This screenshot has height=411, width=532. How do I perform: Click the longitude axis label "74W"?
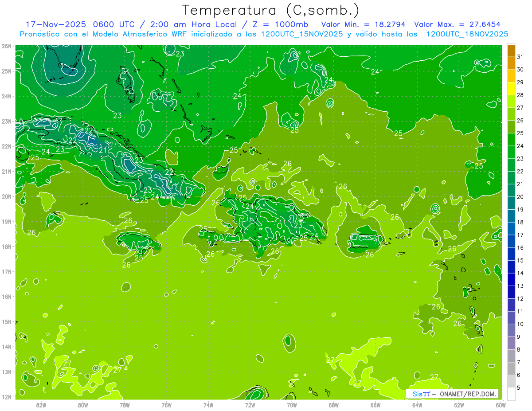coord(208,405)
